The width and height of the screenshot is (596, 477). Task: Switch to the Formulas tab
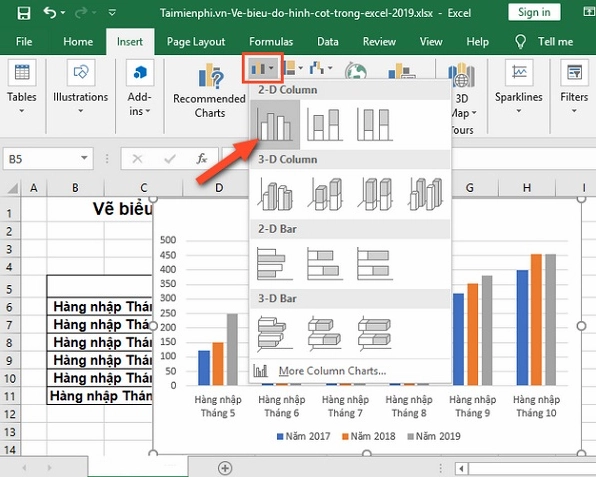coord(271,41)
